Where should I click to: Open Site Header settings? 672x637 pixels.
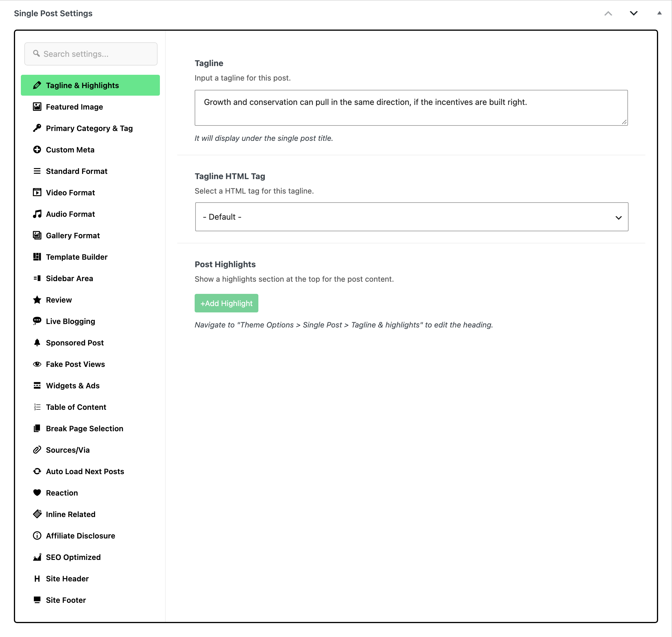[90, 578]
